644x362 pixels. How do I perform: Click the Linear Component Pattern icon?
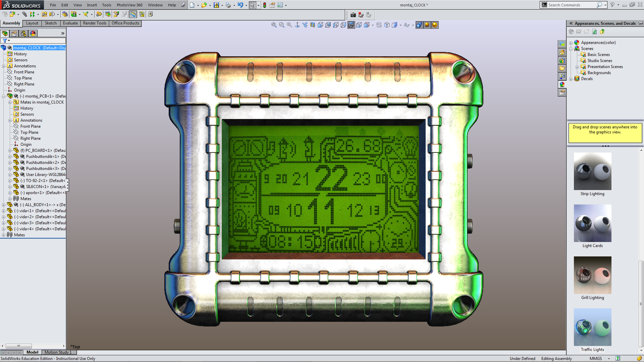(x=32, y=14)
